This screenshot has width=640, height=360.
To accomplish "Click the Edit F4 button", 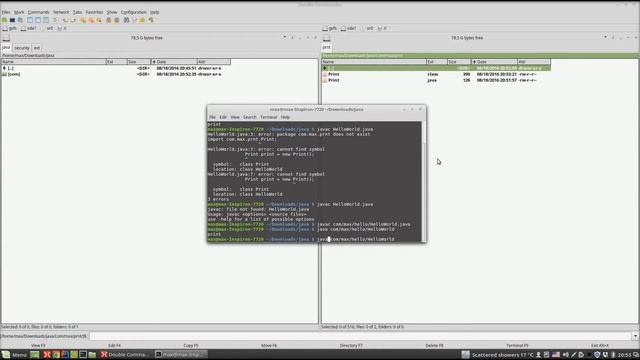I will click(x=114, y=346).
